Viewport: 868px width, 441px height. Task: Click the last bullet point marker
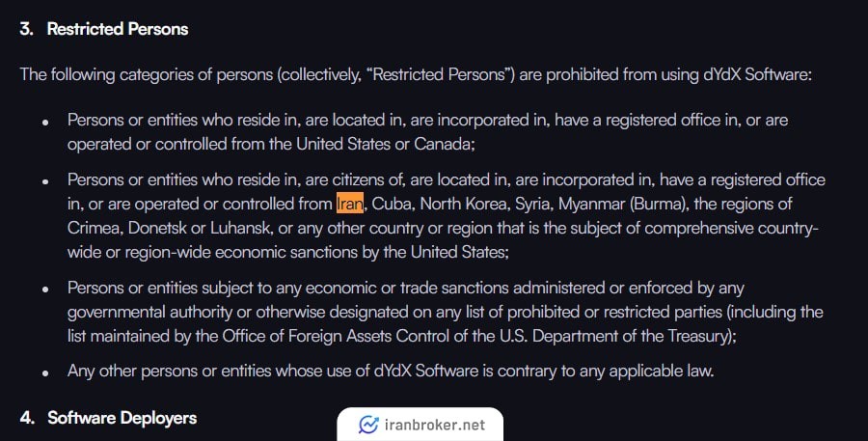click(45, 373)
